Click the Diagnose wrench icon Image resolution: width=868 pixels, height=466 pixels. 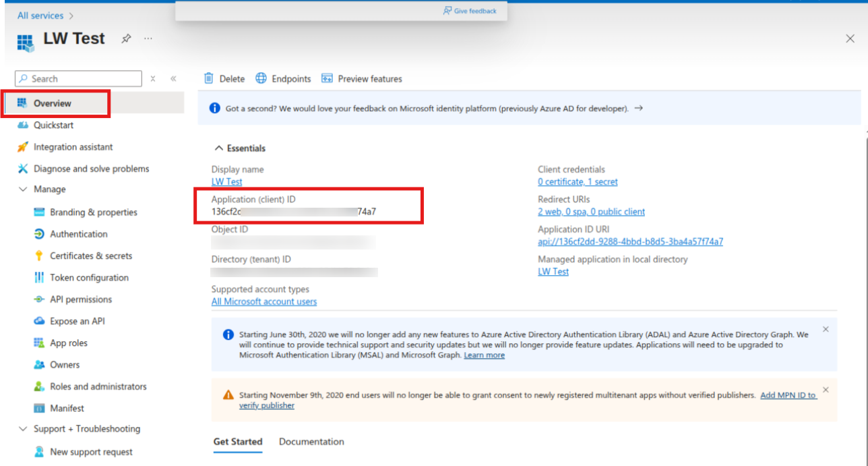coord(23,169)
